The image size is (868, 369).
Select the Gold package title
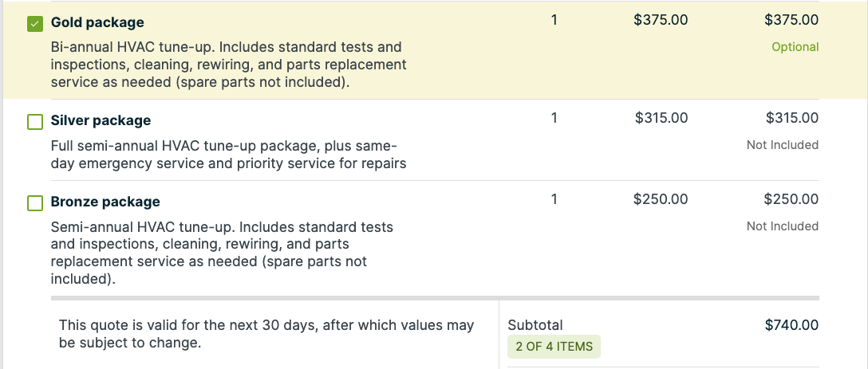[97, 22]
